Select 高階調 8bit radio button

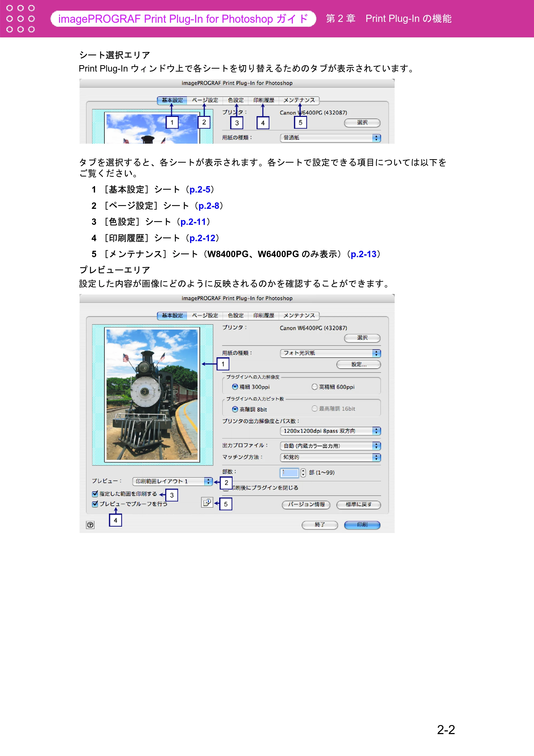click(235, 409)
